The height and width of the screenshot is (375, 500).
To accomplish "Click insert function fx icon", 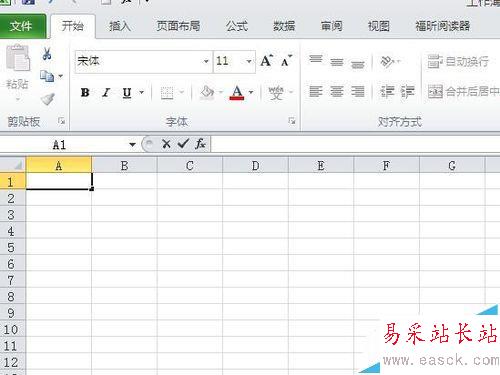I will (x=200, y=144).
